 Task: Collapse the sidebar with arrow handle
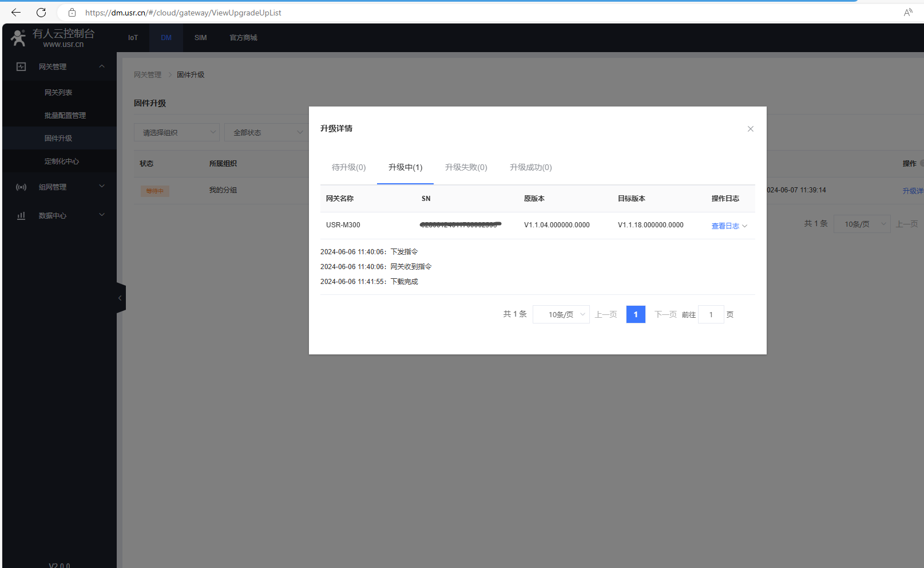120,298
